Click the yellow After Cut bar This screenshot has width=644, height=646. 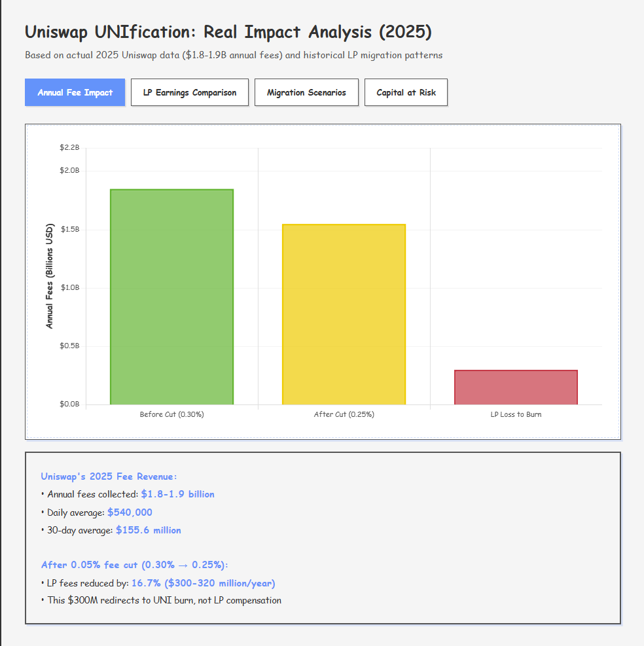pyautogui.click(x=344, y=314)
